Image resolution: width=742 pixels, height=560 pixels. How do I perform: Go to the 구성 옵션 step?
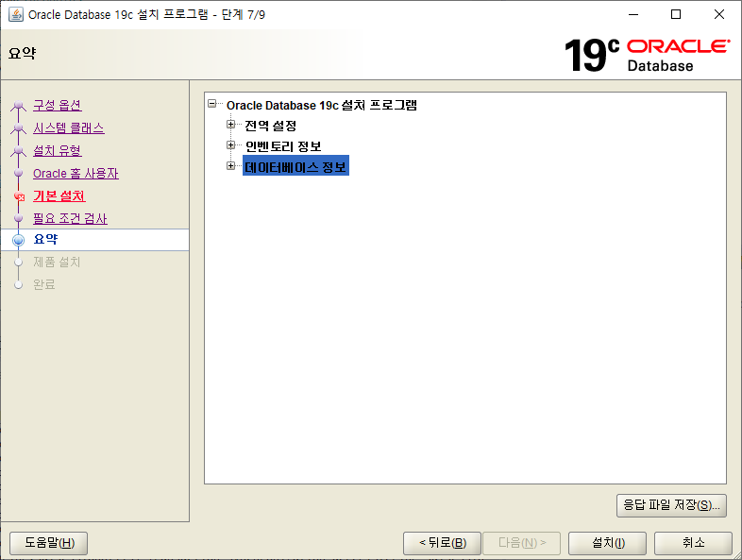tap(58, 105)
